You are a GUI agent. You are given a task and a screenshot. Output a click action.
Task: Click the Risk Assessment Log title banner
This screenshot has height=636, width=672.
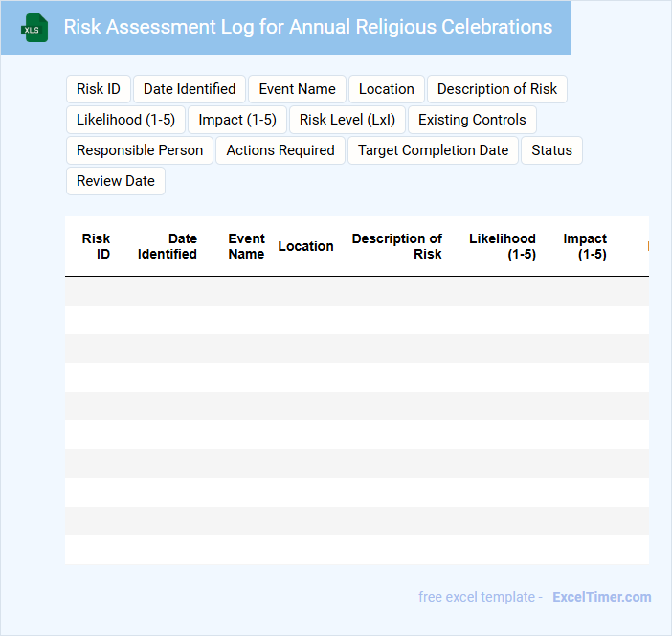click(x=307, y=27)
